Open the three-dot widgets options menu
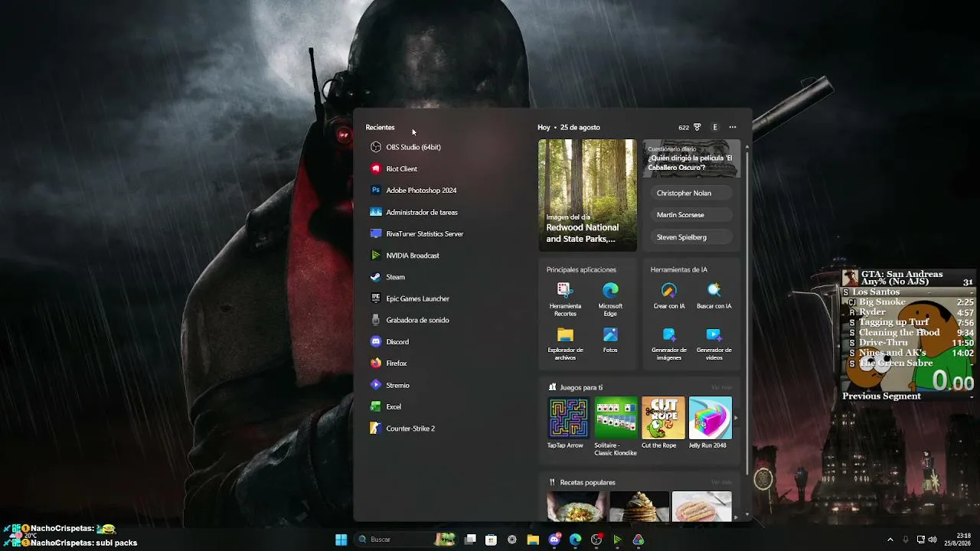Viewport: 980px width, 551px height. [x=733, y=127]
